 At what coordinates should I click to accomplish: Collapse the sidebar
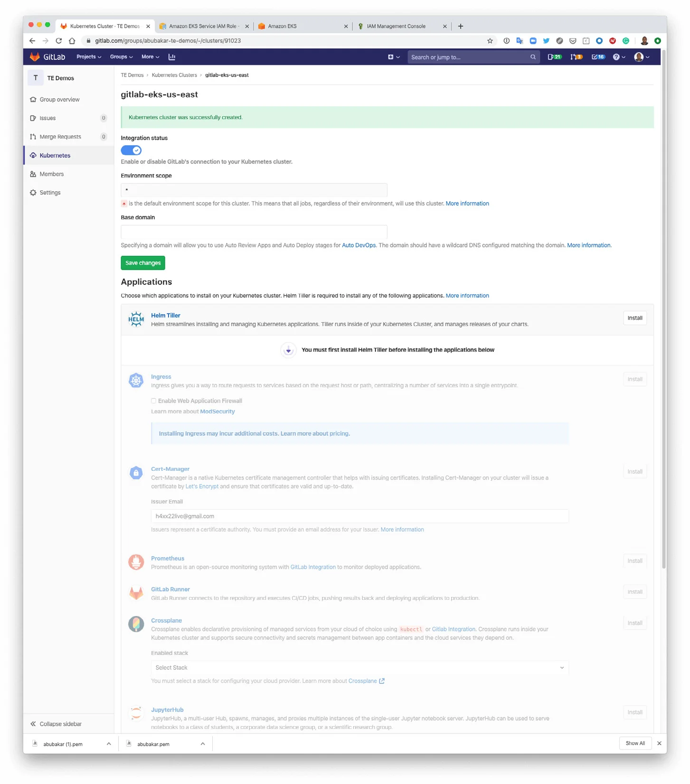point(56,724)
